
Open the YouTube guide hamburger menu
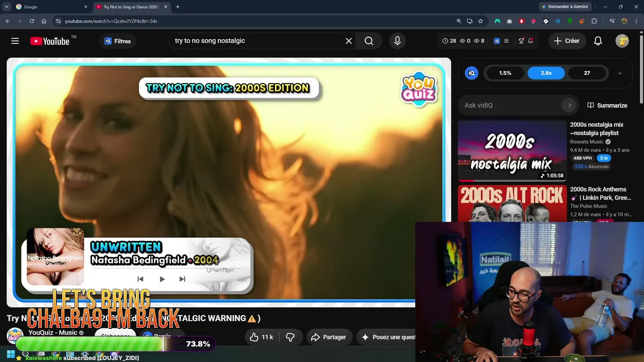tap(15, 41)
